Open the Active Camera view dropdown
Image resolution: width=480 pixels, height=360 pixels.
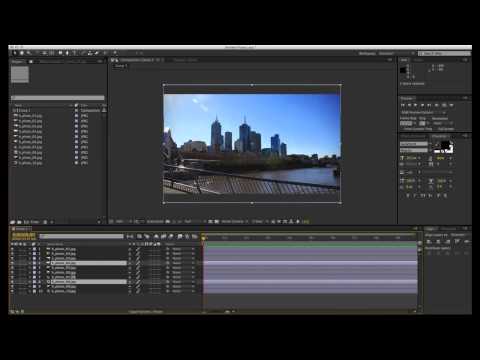click(x=234, y=221)
